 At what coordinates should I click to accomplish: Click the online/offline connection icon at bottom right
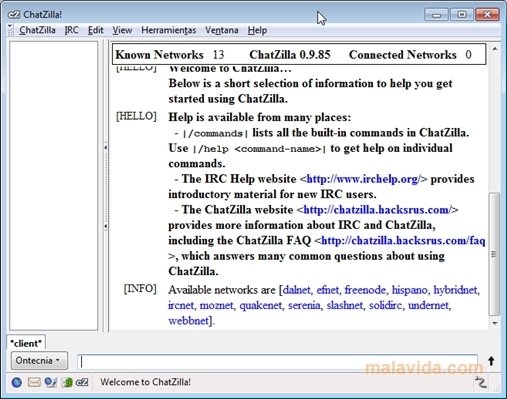point(481,382)
